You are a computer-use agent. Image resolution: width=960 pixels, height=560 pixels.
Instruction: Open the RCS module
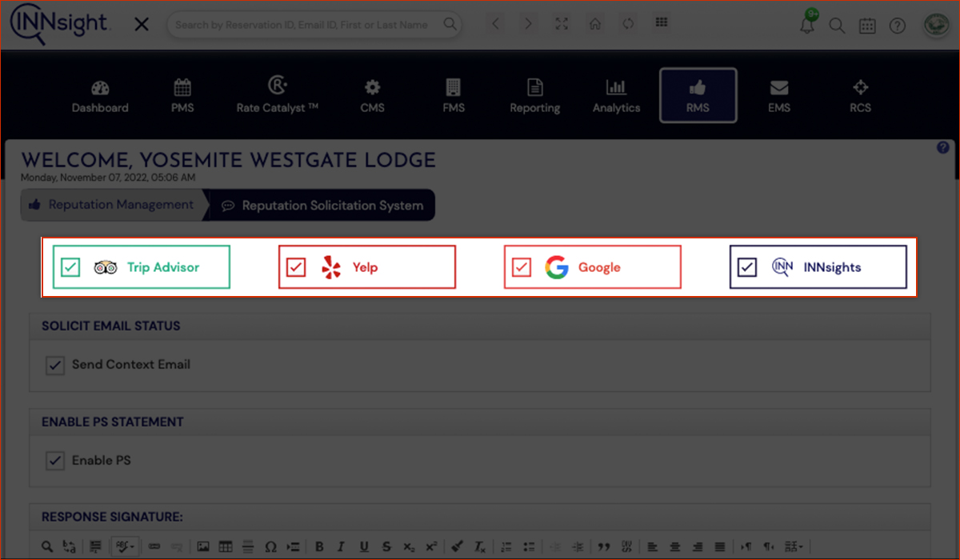[861, 96]
